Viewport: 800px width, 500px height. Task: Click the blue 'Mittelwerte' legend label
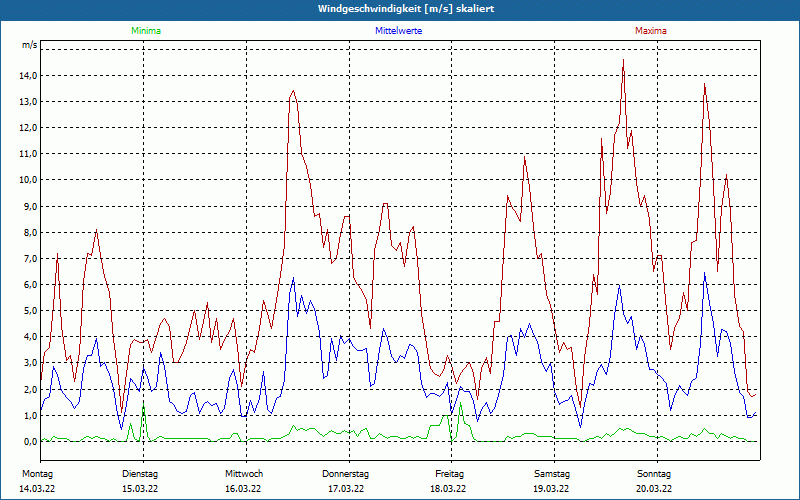coord(398,31)
